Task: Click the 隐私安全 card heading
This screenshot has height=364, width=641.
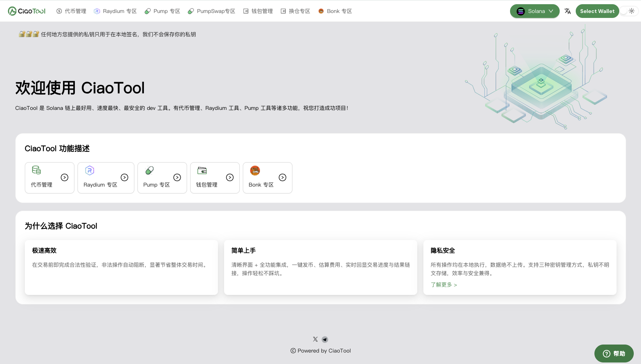Action: click(x=443, y=251)
